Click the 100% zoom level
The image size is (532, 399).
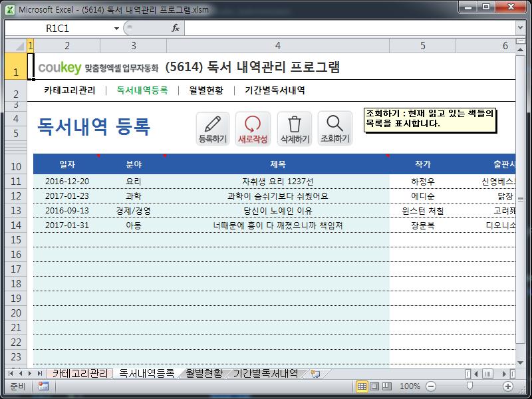point(410,386)
